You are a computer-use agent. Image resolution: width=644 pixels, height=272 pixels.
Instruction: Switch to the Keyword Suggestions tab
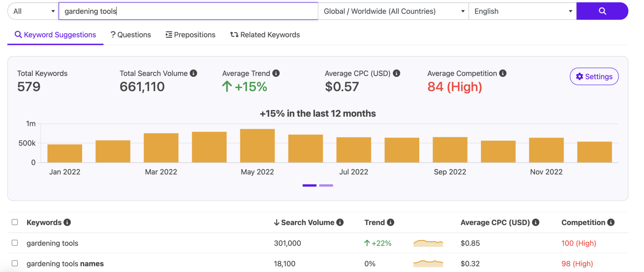tap(55, 34)
